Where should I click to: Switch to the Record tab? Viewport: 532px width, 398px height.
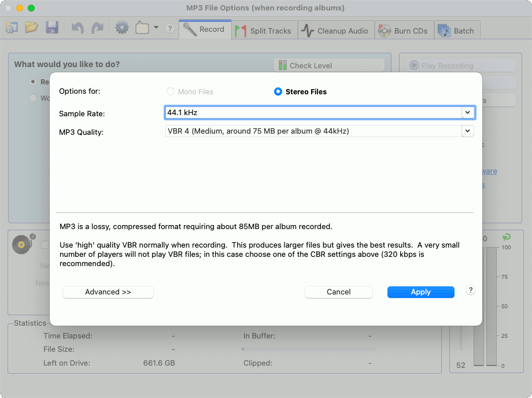(205, 30)
